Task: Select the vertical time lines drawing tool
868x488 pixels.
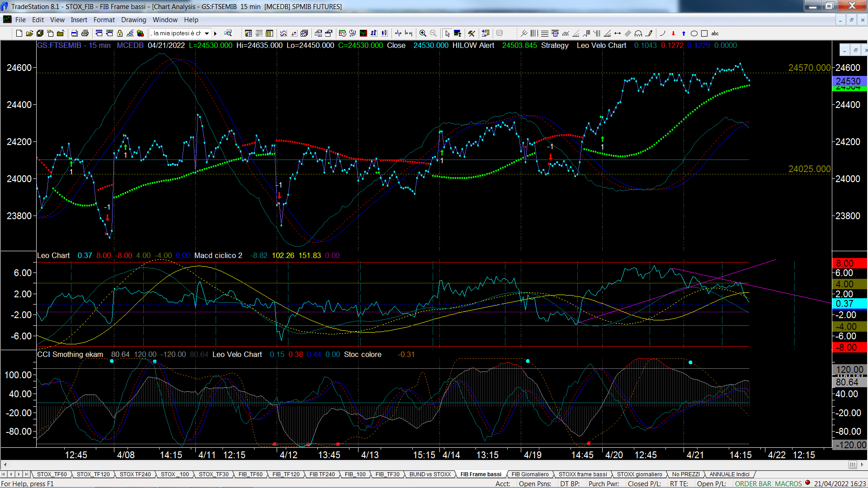Action: point(534,33)
